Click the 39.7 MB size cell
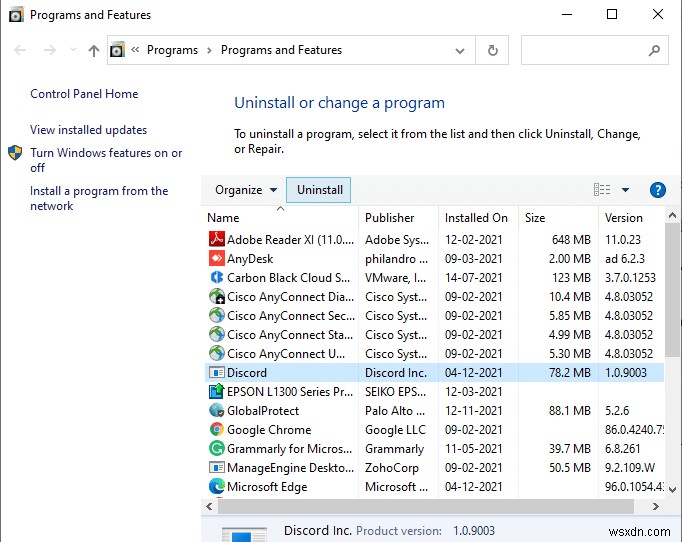Image resolution: width=682 pixels, height=542 pixels. click(x=570, y=448)
